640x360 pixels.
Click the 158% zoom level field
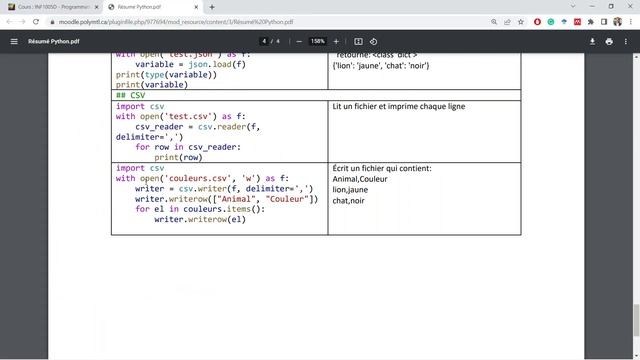tap(318, 41)
